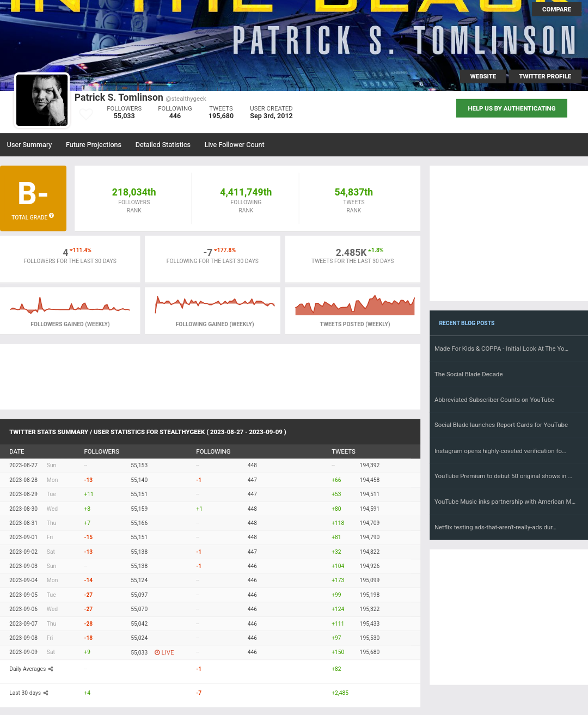Open Patrick S. Tomlinson's profile avatar photo
The height and width of the screenshot is (715, 588).
tap(42, 100)
